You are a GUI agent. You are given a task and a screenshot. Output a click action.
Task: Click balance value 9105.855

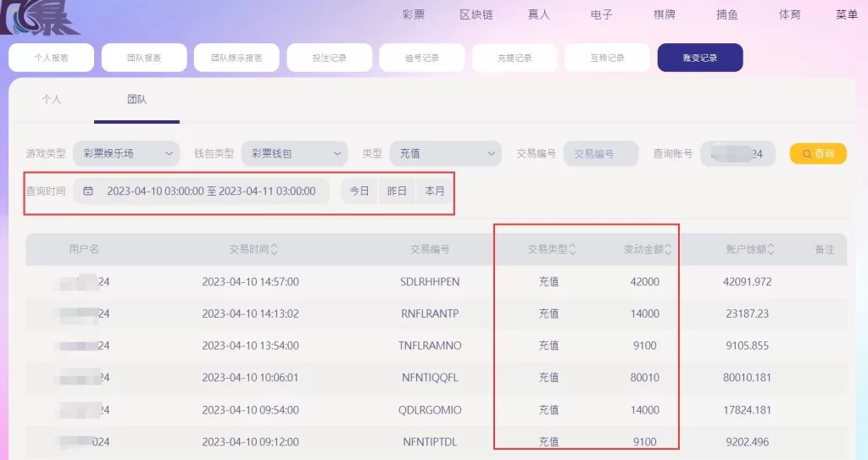pyautogui.click(x=748, y=346)
